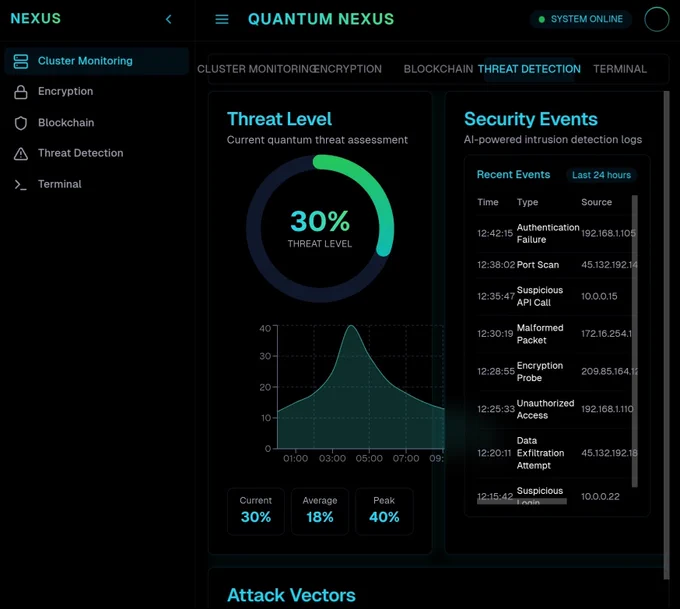680x609 pixels.
Task: Go to Blockchain in the sidebar
Action: coord(97,123)
